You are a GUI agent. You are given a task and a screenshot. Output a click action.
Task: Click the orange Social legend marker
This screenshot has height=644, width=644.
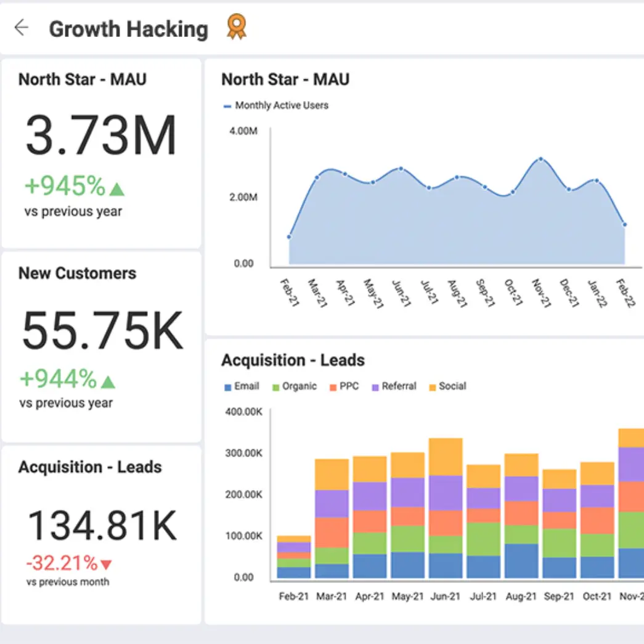point(433,386)
